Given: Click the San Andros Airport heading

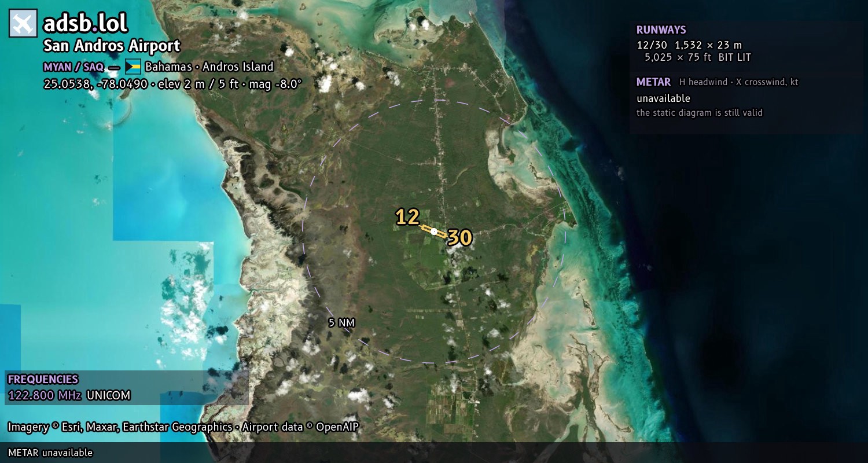Looking at the screenshot, I should (112, 46).
